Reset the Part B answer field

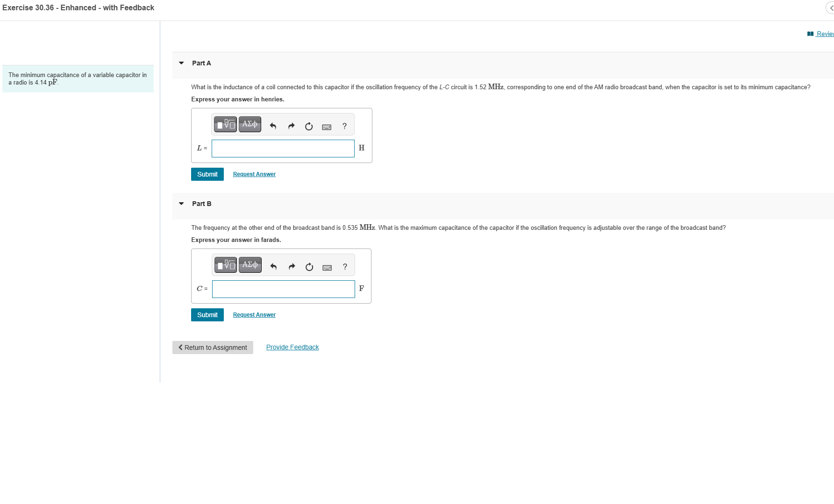[309, 267]
